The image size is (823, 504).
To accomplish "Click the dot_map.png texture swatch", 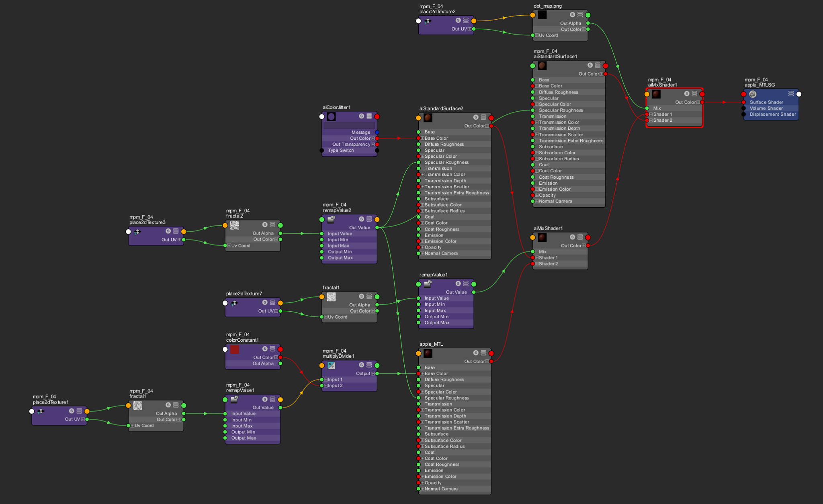I will 542,15.
